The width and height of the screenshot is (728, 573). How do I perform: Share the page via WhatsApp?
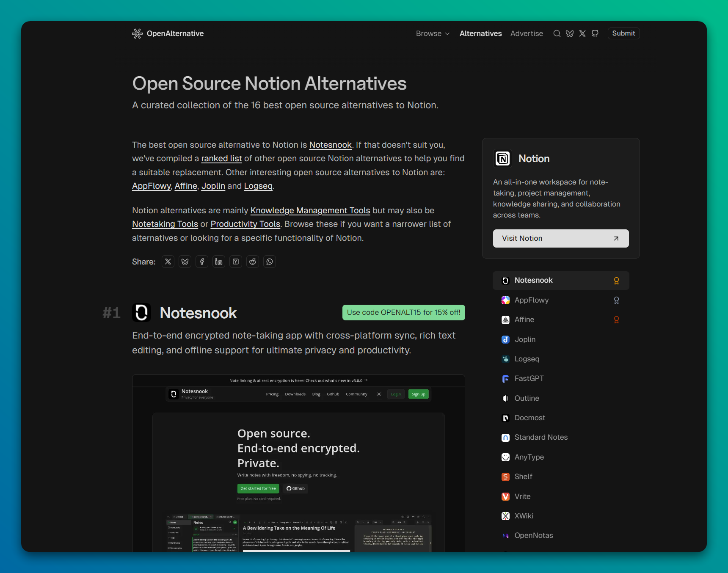[270, 262]
